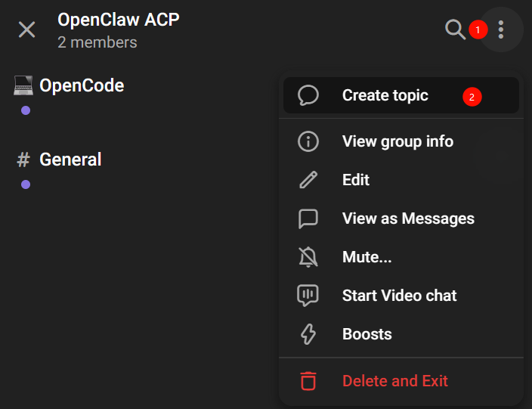Click the red badge numbered 2
This screenshot has height=409, width=532.
(x=472, y=97)
